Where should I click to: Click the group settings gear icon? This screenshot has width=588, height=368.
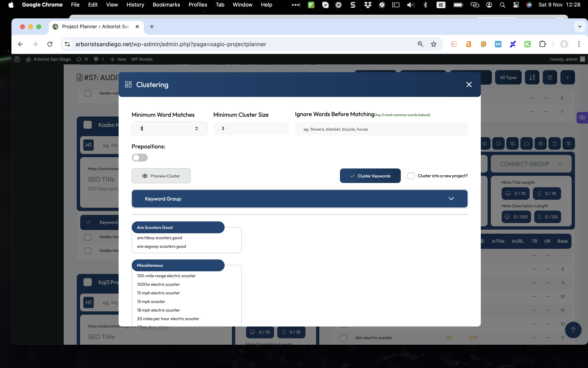(484, 144)
